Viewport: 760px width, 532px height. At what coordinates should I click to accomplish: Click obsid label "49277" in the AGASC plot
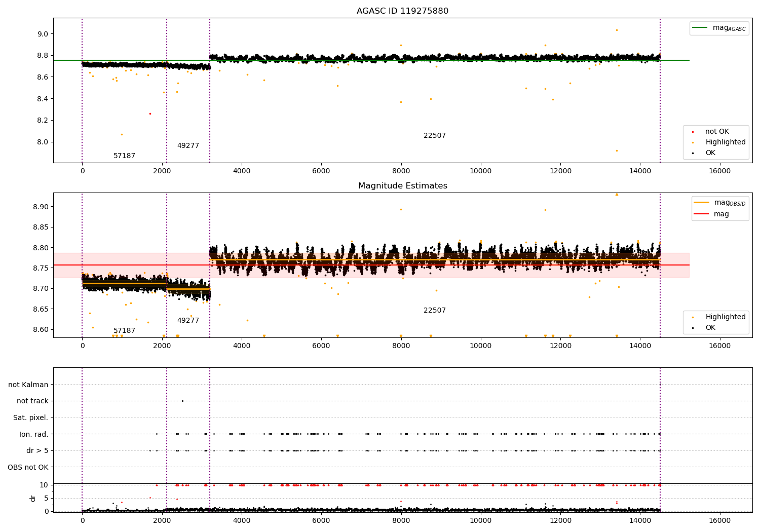[188, 146]
